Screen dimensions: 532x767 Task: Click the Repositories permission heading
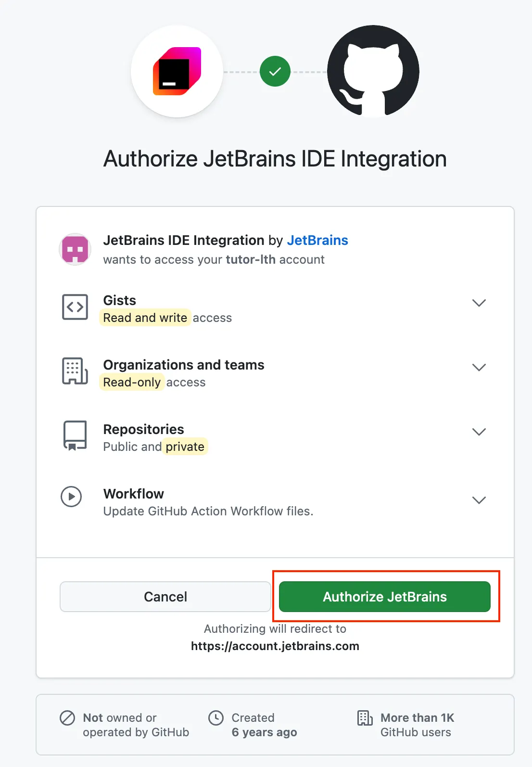(144, 429)
